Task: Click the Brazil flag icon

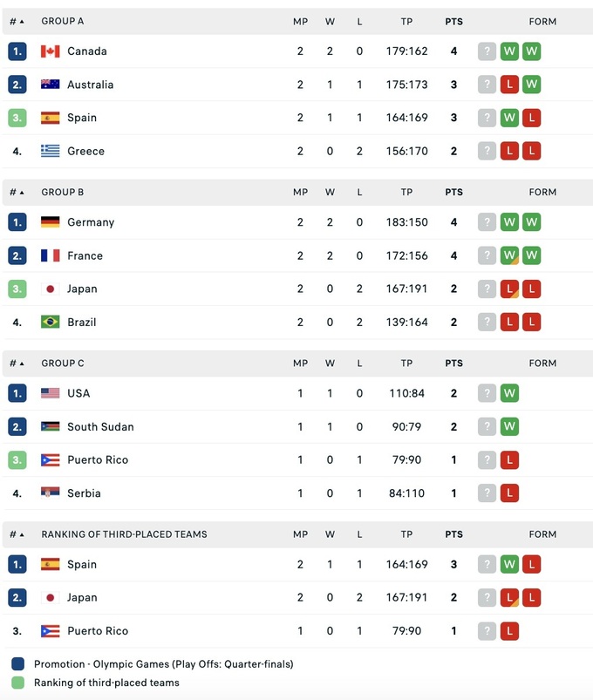Action: [50, 322]
